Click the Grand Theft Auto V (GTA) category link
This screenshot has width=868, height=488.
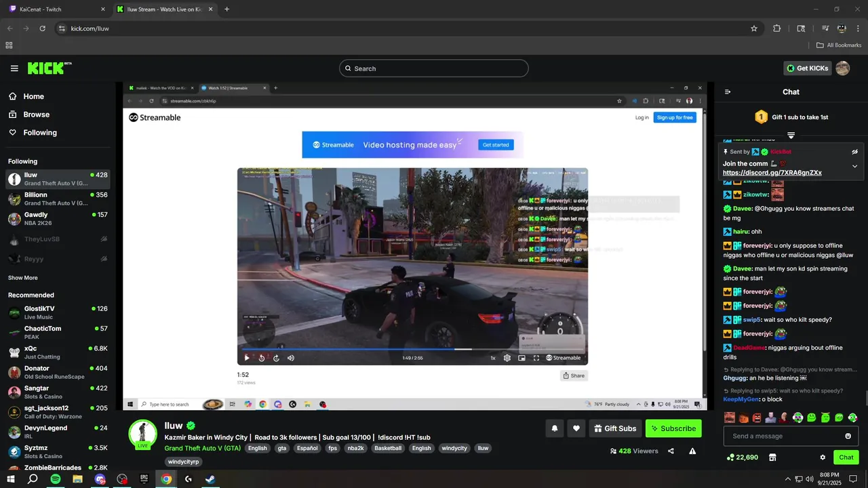pyautogui.click(x=203, y=448)
